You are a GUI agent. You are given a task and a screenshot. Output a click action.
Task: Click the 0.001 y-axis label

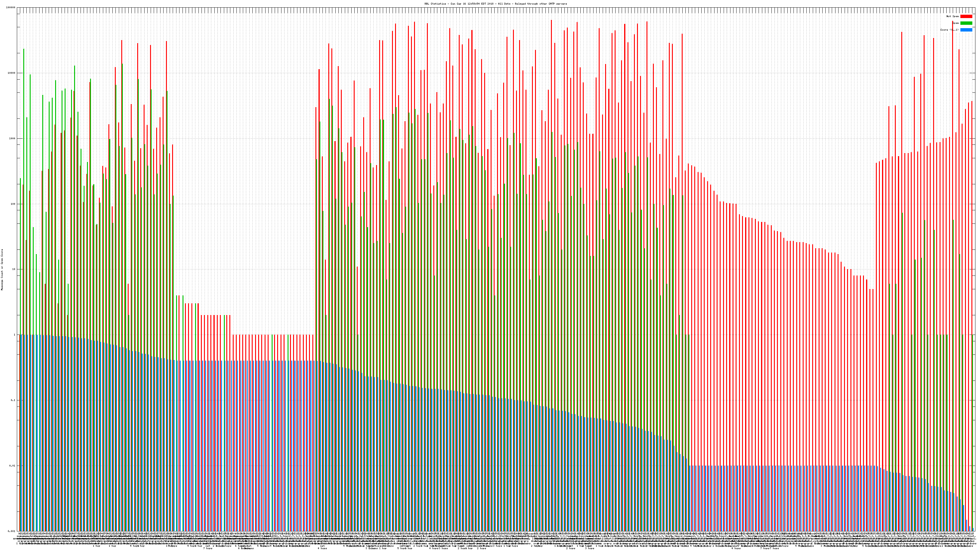click(11, 531)
